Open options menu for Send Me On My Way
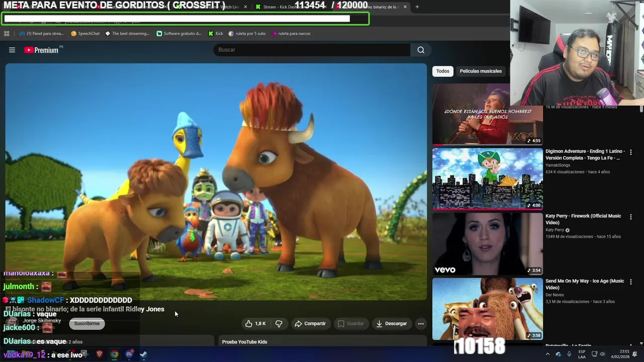This screenshot has height=362, width=644. [x=630, y=282]
